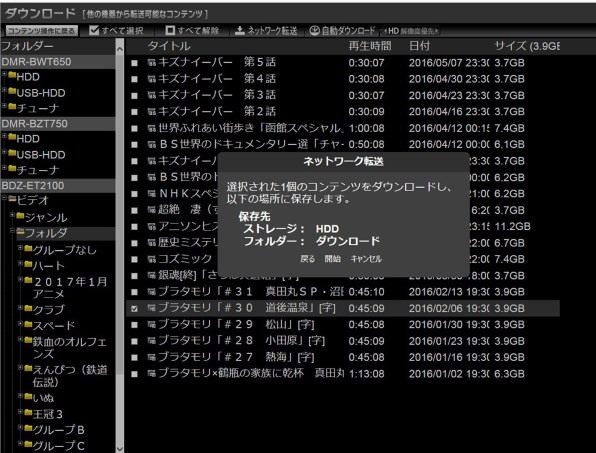Viewport: 596px width, 453px height.
Task: Expand USB-HDD under DMR-BWT650
Action: tap(4, 90)
